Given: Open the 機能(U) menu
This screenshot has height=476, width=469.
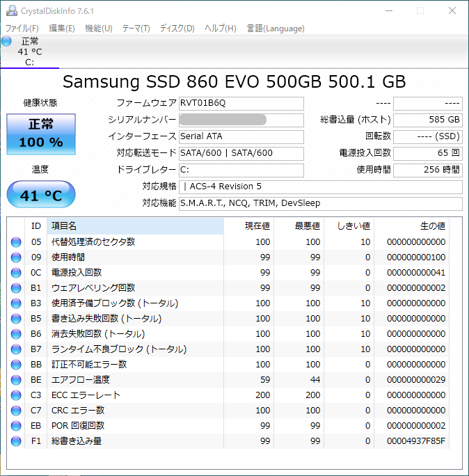Looking at the screenshot, I should [x=99, y=29].
